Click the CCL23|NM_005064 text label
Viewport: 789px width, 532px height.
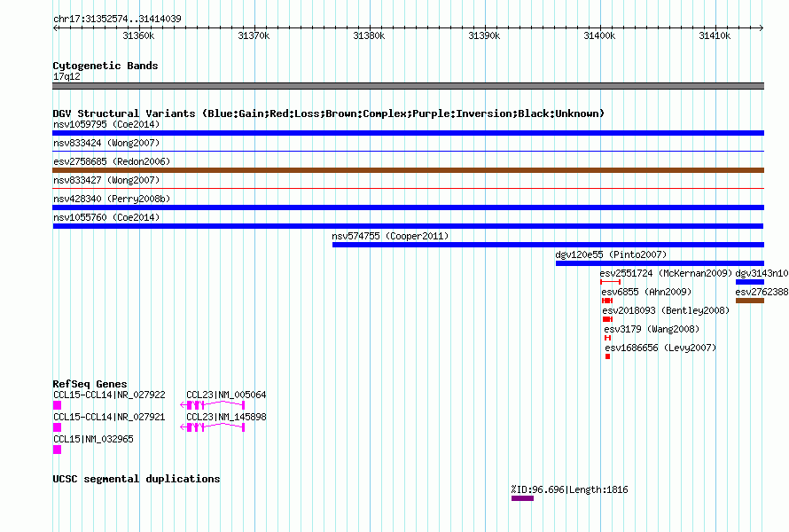pyautogui.click(x=226, y=395)
